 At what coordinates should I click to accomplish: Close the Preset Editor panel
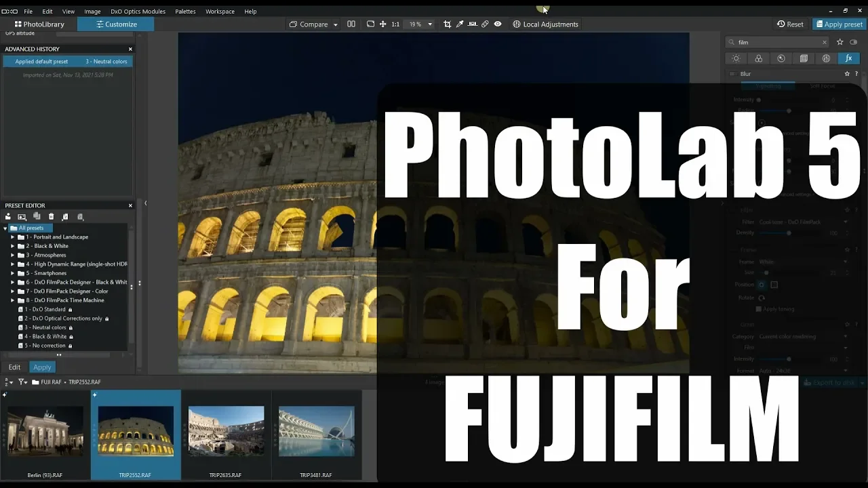[x=131, y=205]
